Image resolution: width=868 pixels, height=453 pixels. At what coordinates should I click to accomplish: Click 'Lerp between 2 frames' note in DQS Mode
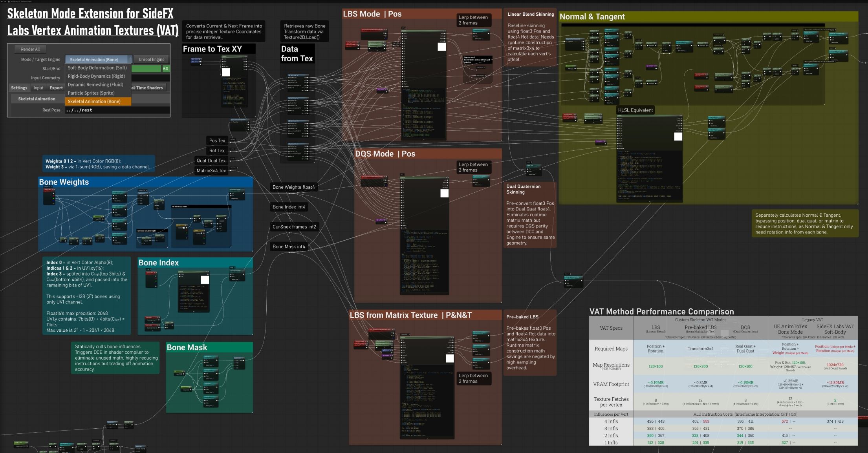point(474,167)
